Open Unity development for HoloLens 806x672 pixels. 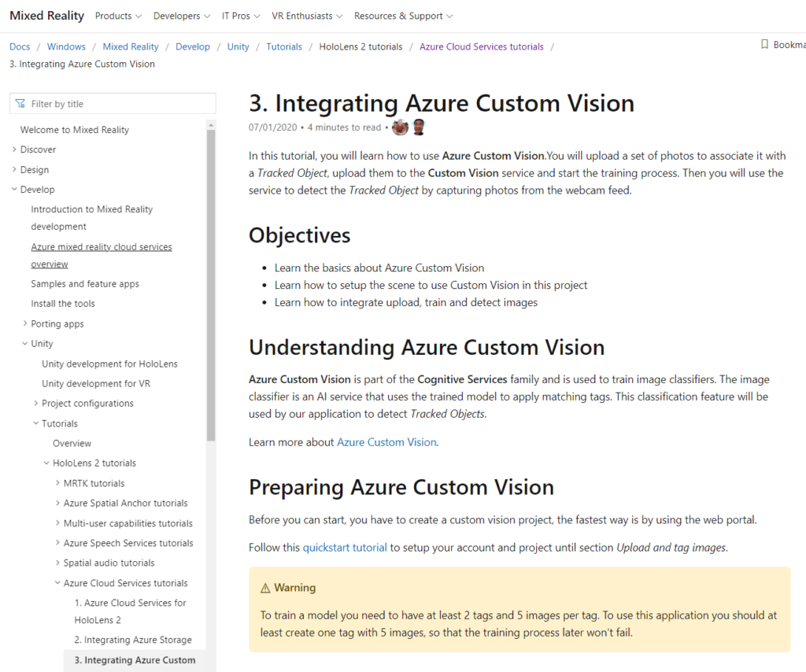tap(109, 364)
